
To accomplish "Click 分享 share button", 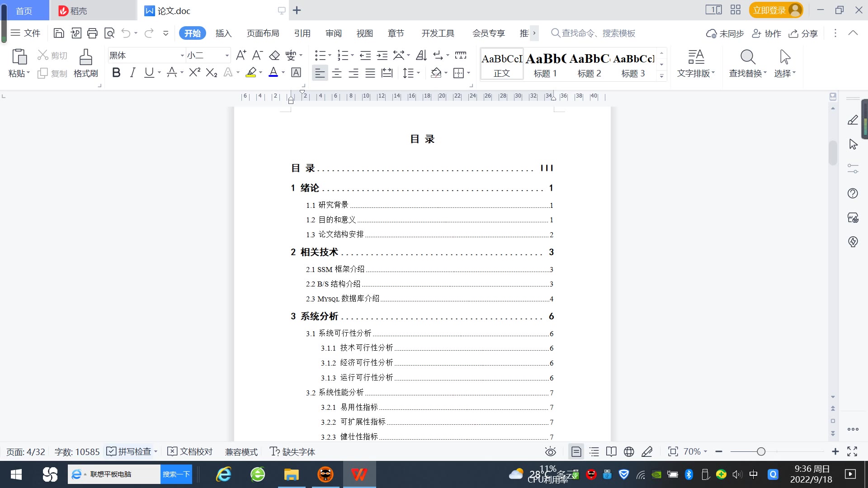I will 803,33.
